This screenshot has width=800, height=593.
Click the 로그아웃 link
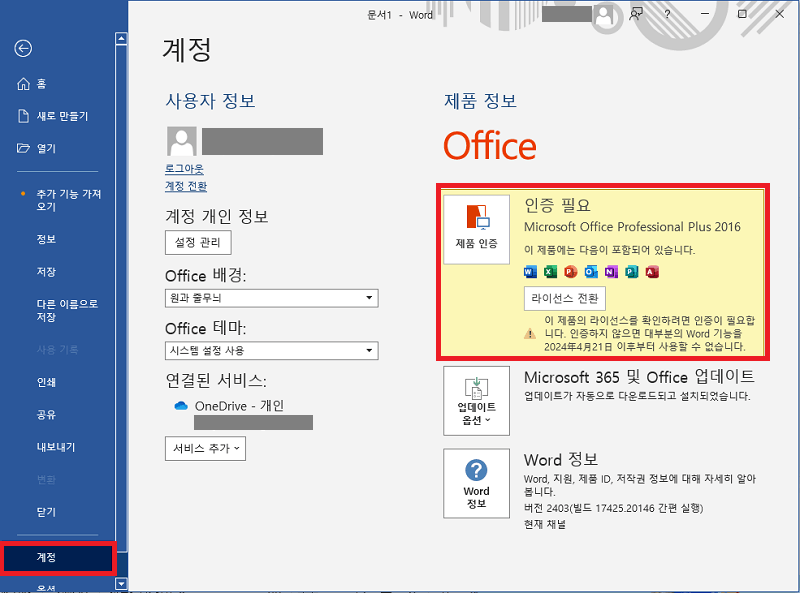(x=186, y=169)
